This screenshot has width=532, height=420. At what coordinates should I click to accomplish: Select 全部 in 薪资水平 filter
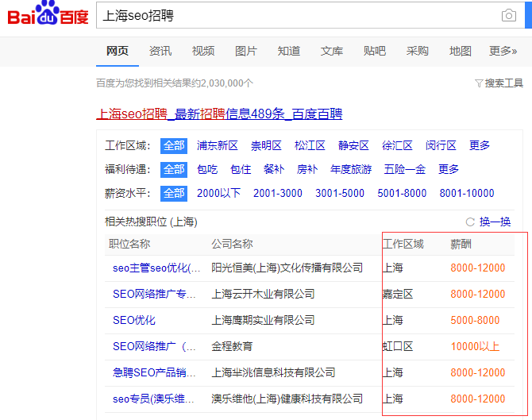click(x=174, y=193)
